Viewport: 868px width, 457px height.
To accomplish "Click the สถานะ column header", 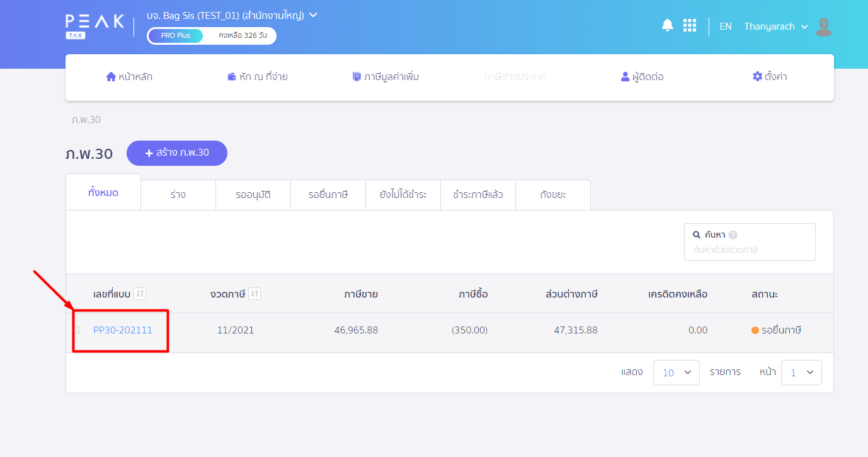I will click(x=763, y=294).
